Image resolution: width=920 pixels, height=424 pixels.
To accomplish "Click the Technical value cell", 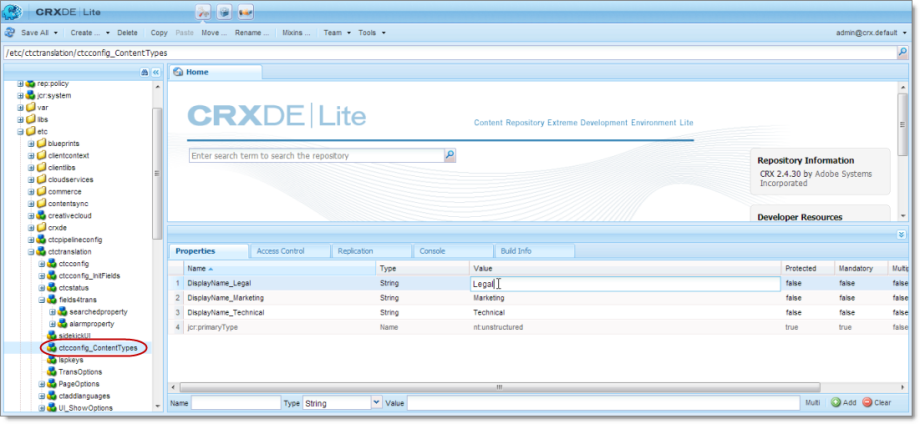I will point(625,313).
